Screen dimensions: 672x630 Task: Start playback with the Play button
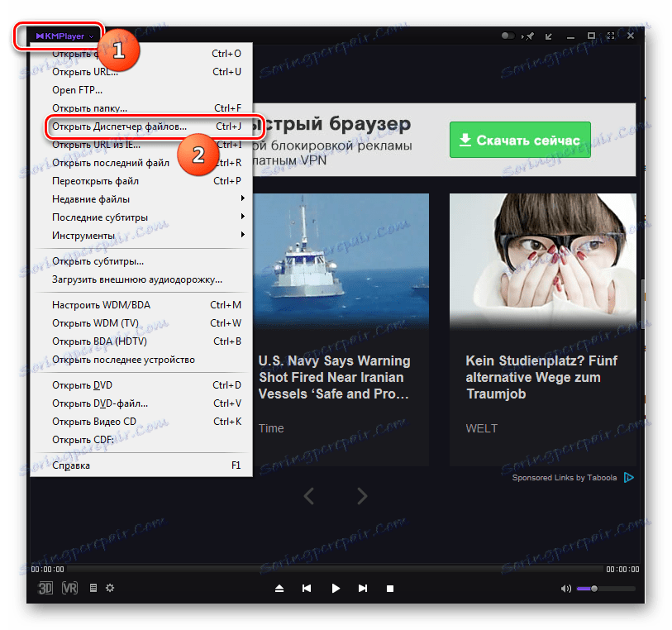[336, 589]
